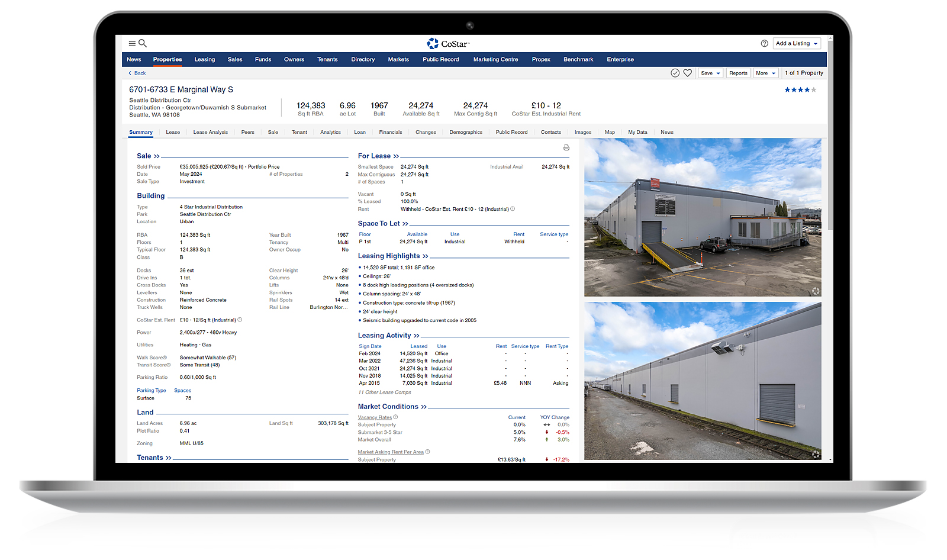Switch to the Lease Analysis tab
Viewport: 947px width, 560px height.
coord(210,132)
